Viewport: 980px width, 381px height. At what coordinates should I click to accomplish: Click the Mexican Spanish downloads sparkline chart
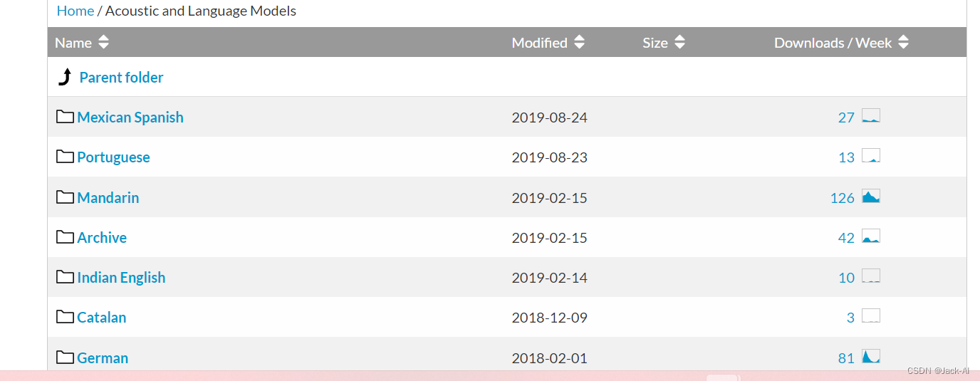(x=871, y=116)
